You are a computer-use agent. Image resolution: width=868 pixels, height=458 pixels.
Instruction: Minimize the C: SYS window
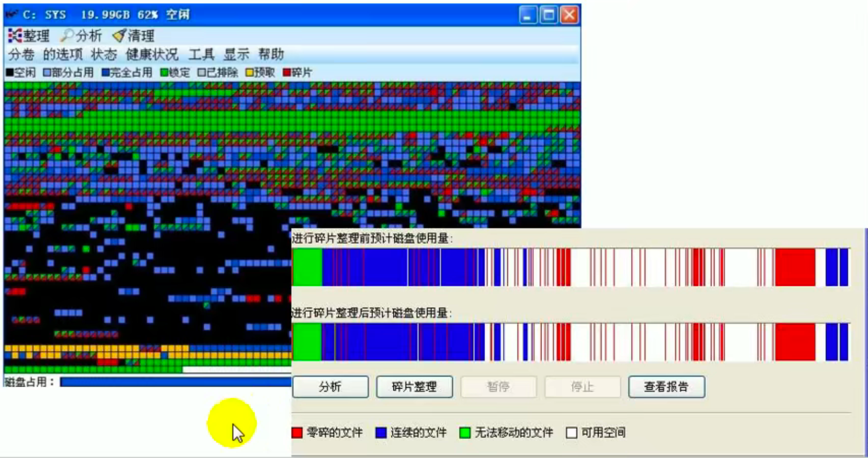click(528, 15)
